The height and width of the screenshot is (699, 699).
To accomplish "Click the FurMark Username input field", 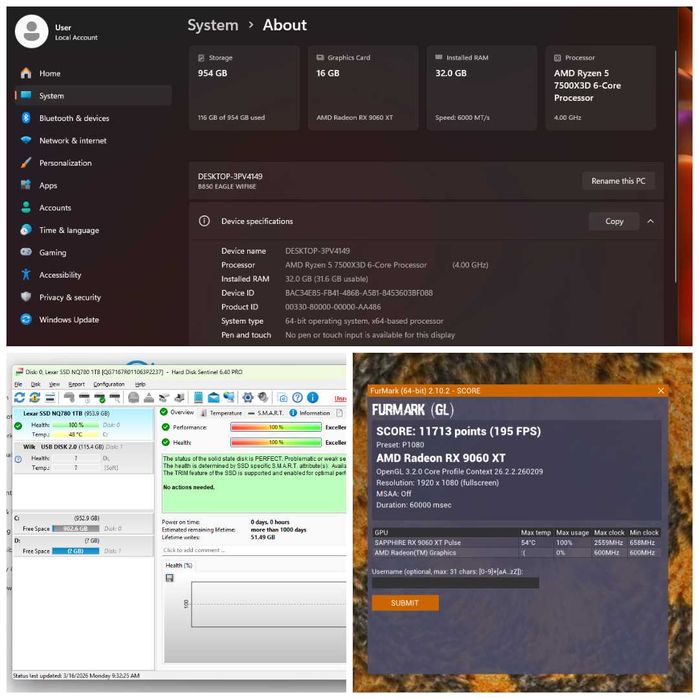I will point(455,583).
